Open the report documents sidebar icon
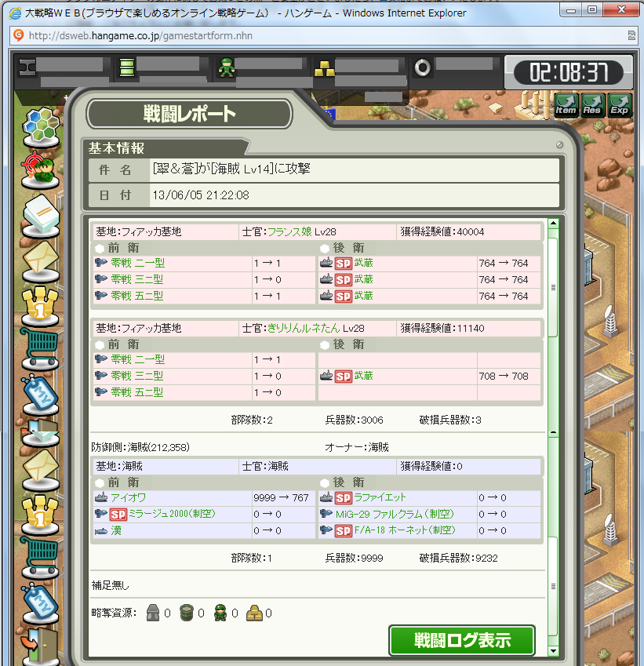This screenshot has height=666, width=644. point(41,214)
